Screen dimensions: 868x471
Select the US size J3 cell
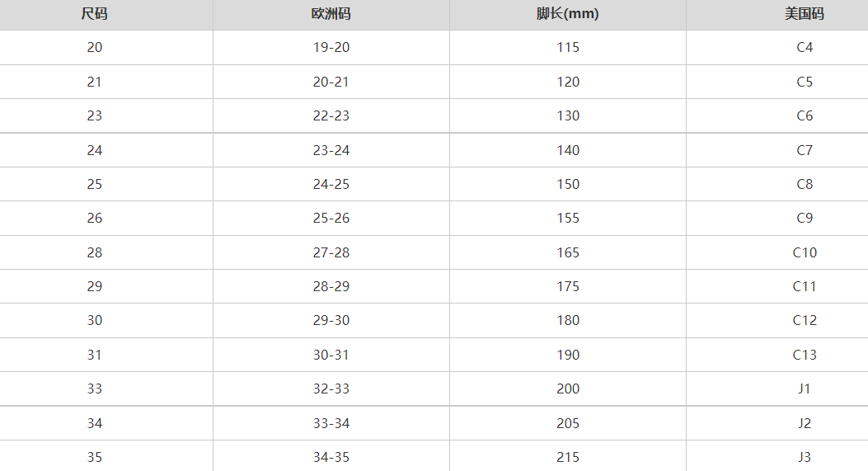pos(805,457)
